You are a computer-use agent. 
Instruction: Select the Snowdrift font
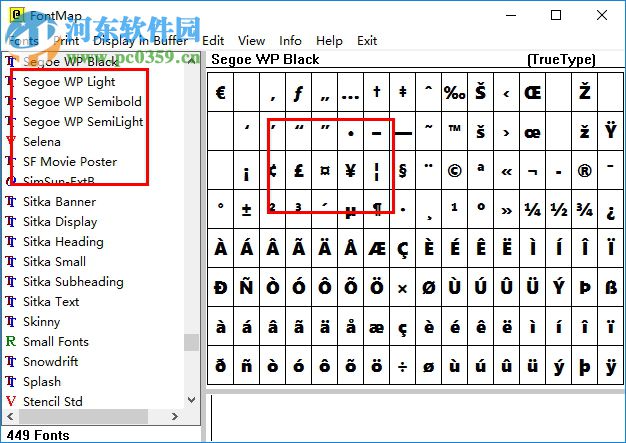click(51, 361)
